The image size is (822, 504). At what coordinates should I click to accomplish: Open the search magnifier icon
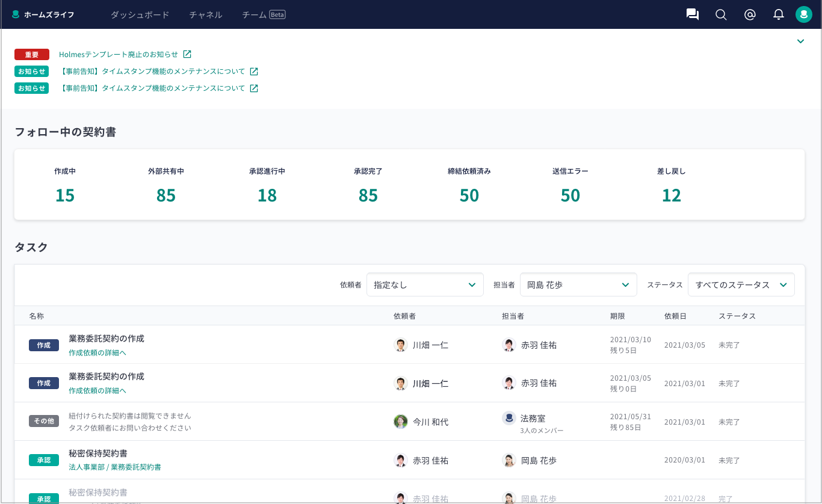click(x=721, y=14)
